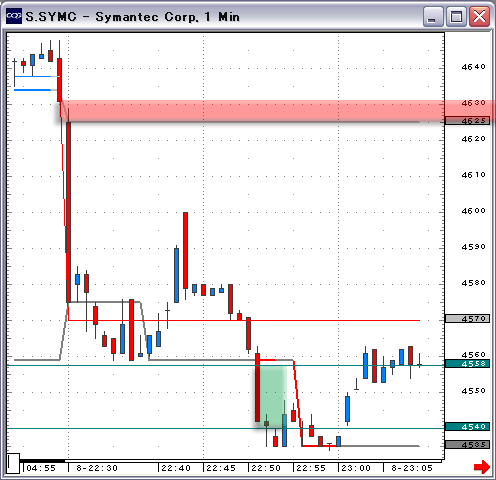
Task: Click the CQG logo icon in title bar
Action: pyautogui.click(x=14, y=16)
